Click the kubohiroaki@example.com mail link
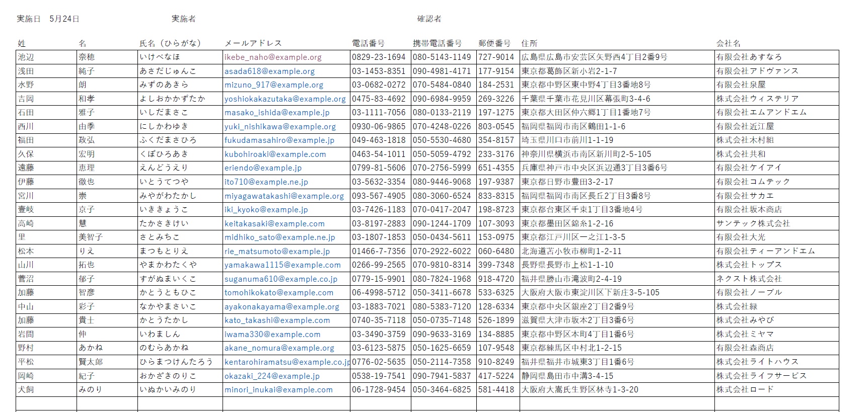The width and height of the screenshot is (868, 412). (x=275, y=154)
